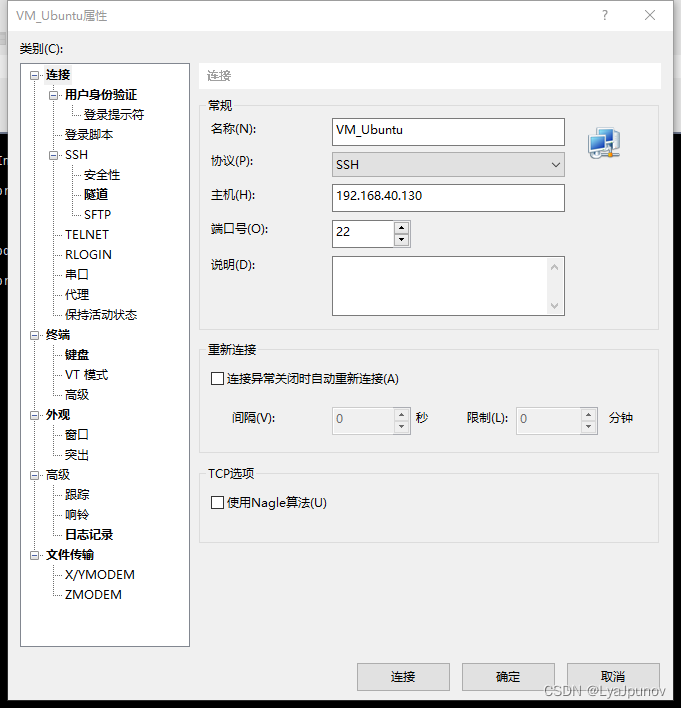Select 突出 tree item
681x708 pixels.
pos(77,455)
